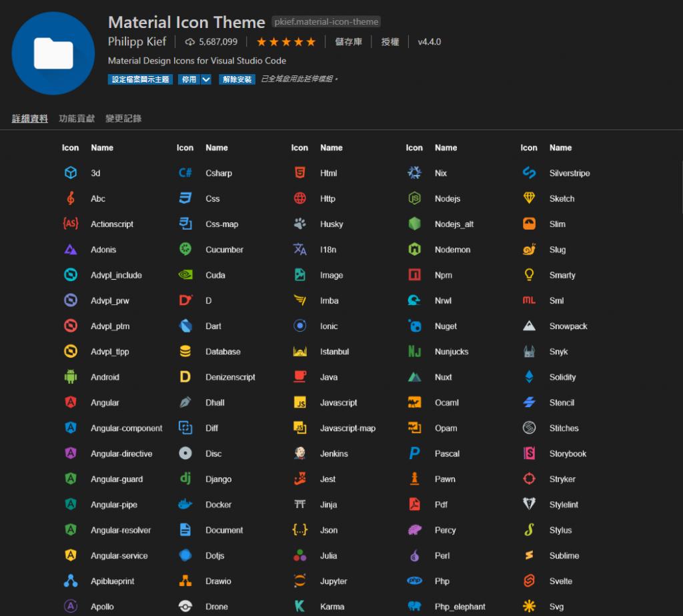Click the Husky paw icon
683x616 pixels.
(299, 224)
